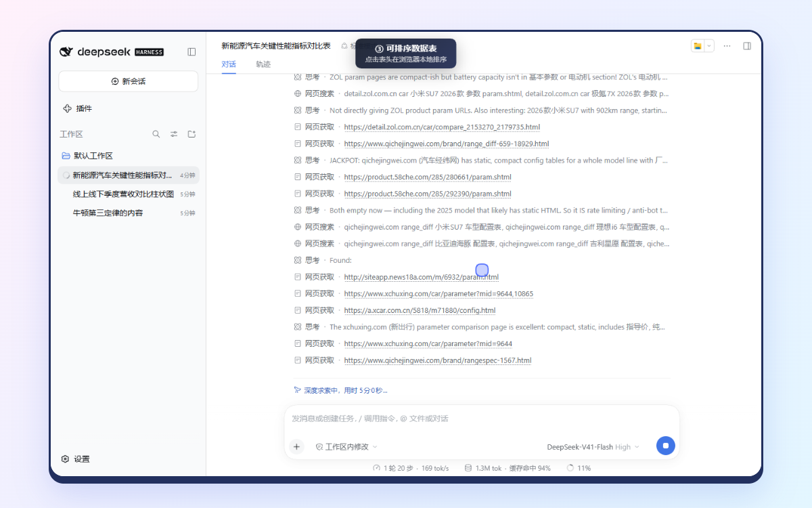Screen dimensions: 812x508
Task: Click '1 轮 20 步 · 169 tok/s' status text
Action: (x=416, y=468)
